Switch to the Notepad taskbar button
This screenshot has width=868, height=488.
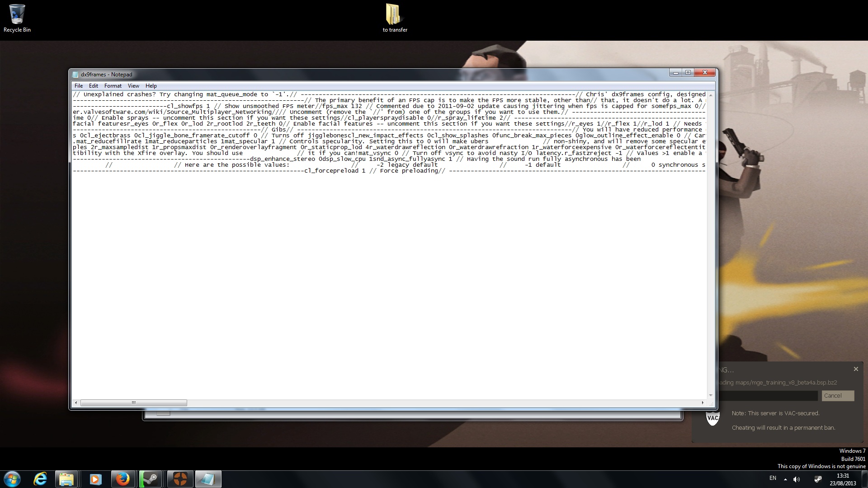[208, 479]
